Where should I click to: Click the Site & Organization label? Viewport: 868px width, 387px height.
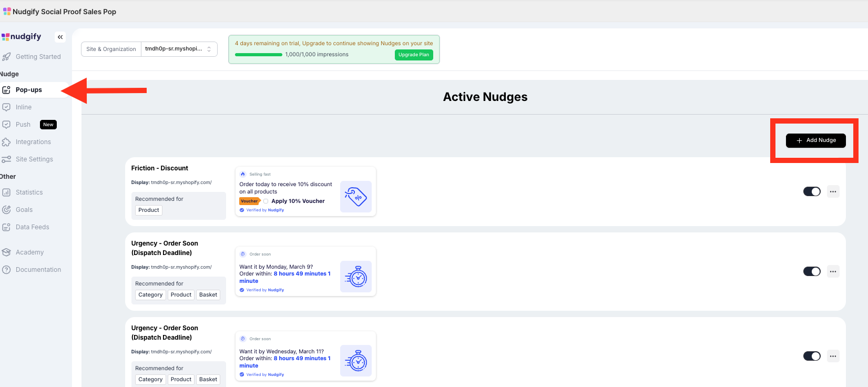coord(111,49)
